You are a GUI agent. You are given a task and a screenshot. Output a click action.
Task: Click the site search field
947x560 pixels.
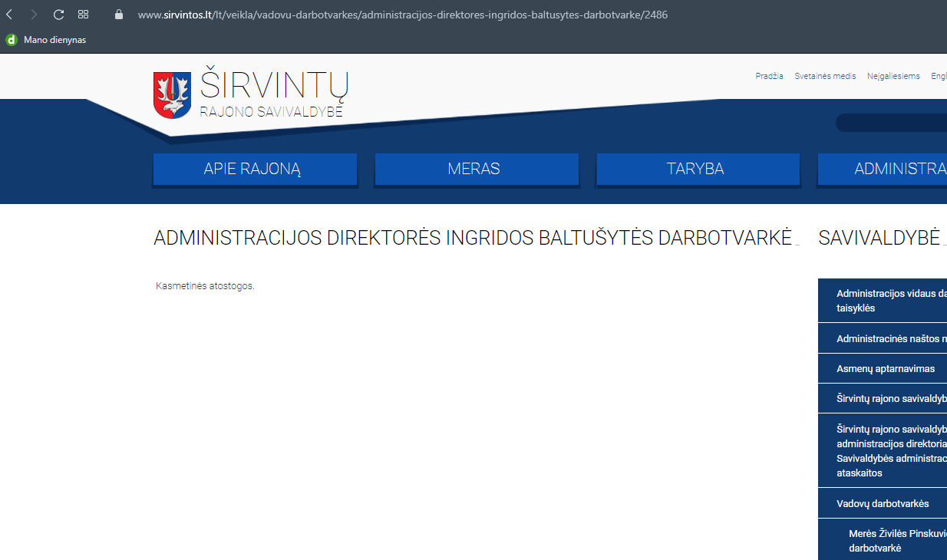891,123
